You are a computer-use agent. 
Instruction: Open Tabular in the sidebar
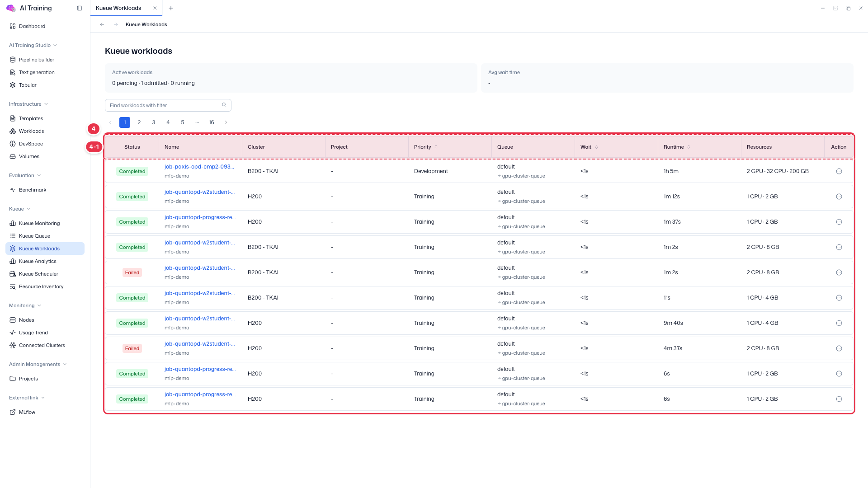tap(45, 85)
